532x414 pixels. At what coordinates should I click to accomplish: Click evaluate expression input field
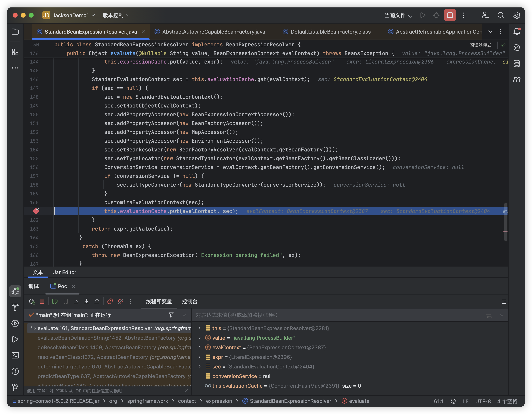[339, 315]
